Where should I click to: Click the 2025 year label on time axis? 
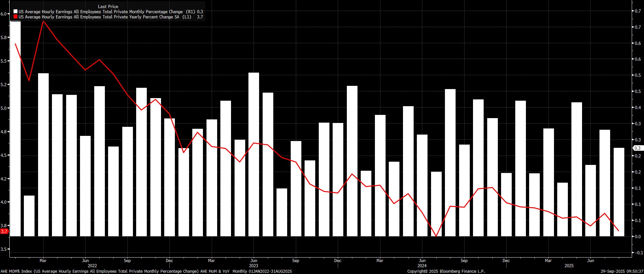(569, 266)
